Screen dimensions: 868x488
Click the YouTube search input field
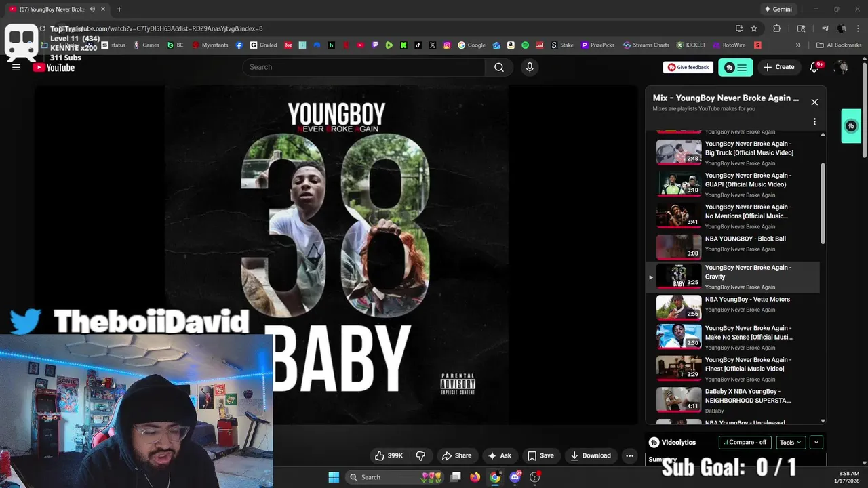[x=364, y=67]
